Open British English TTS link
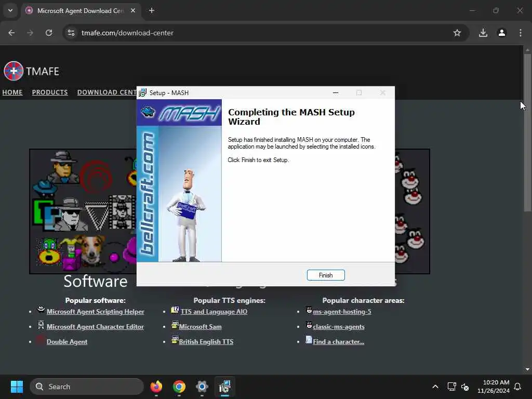532x399 pixels. [206, 342]
